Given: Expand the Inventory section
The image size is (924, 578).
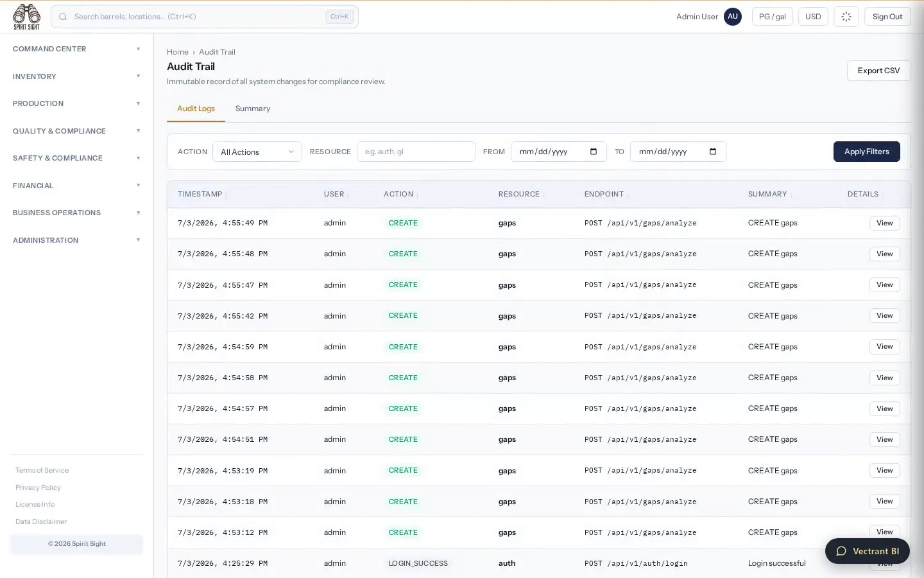Looking at the screenshot, I should click(76, 76).
